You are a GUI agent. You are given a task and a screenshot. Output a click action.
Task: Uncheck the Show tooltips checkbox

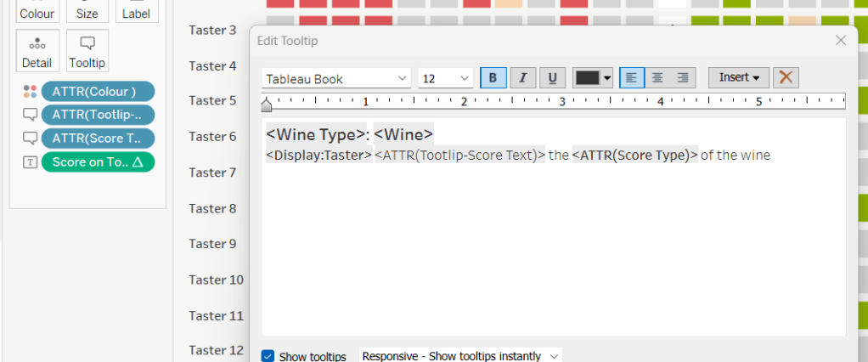[x=268, y=356]
